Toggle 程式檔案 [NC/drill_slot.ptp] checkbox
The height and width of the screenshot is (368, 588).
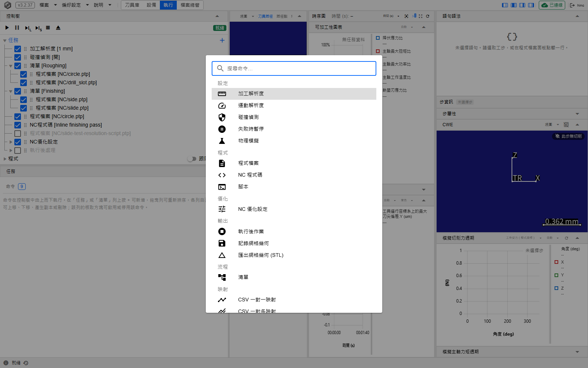coord(24,83)
